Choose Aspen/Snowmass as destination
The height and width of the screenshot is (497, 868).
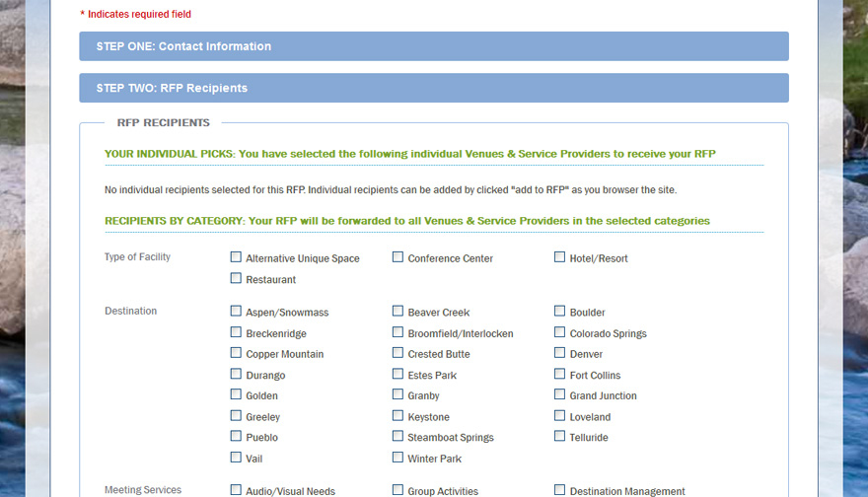(236, 311)
